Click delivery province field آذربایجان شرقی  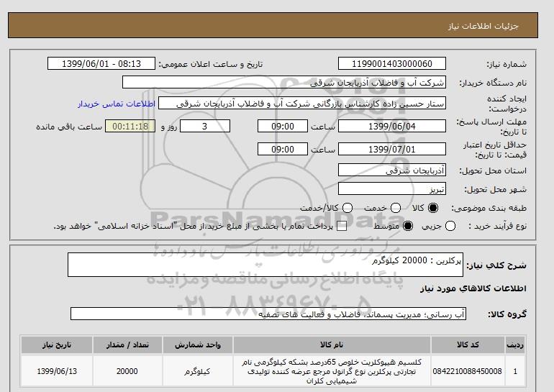coord(392,170)
